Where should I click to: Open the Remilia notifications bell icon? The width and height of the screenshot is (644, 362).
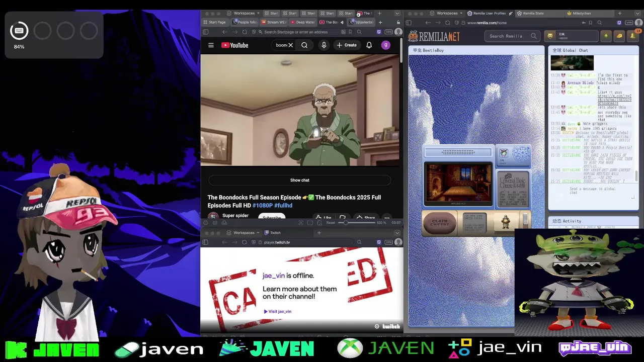[633, 36]
